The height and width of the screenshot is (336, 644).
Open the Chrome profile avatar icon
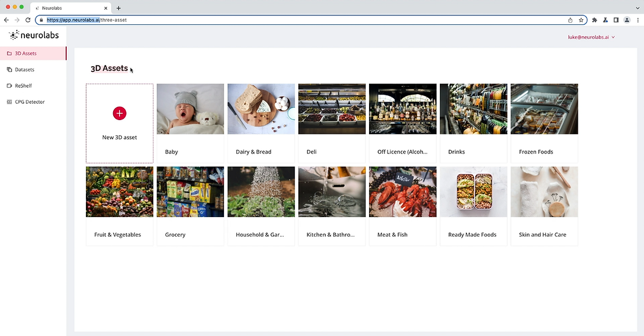tap(627, 20)
